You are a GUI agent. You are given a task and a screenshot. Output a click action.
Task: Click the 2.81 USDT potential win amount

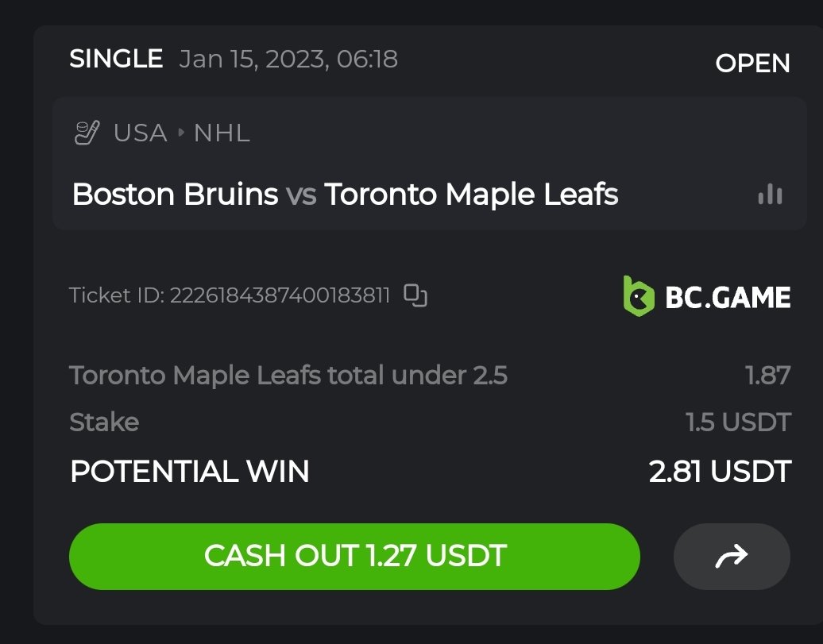click(x=720, y=472)
